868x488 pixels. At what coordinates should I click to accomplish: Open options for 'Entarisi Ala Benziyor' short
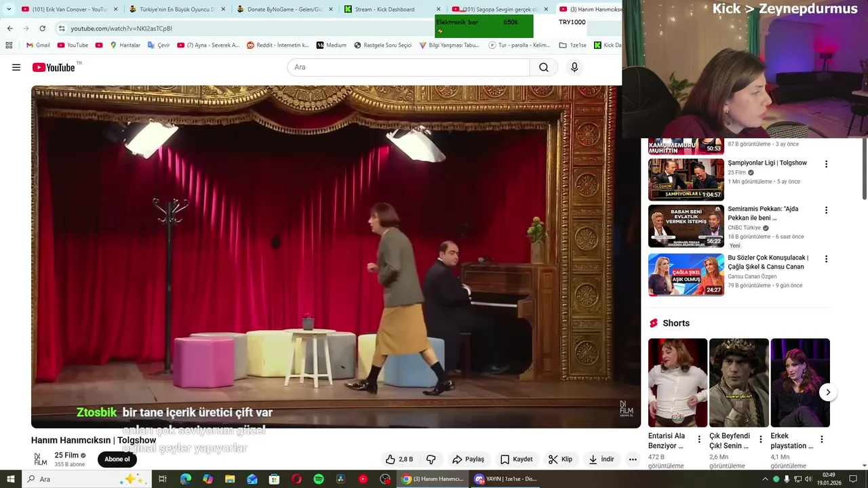699,439
